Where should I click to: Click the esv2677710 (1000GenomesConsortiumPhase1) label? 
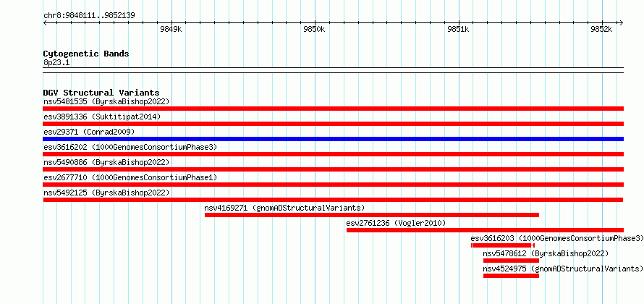(x=130, y=177)
